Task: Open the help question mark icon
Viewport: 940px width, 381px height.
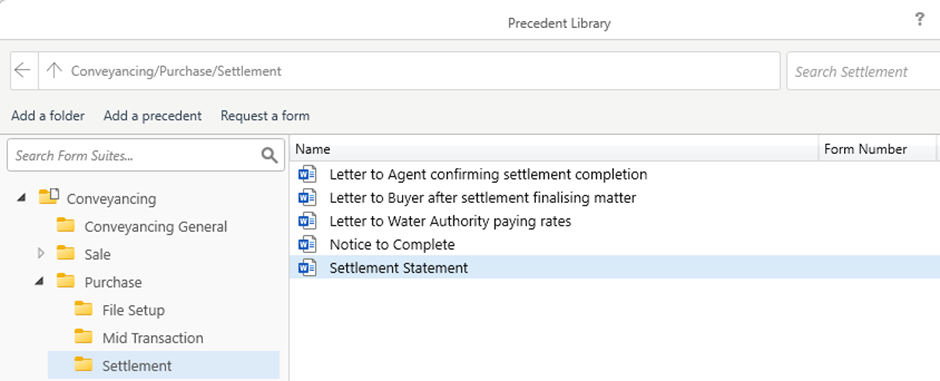Action: (920, 20)
